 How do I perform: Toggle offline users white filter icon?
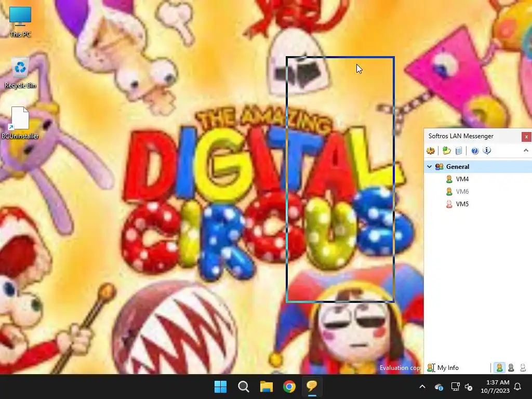click(x=523, y=367)
